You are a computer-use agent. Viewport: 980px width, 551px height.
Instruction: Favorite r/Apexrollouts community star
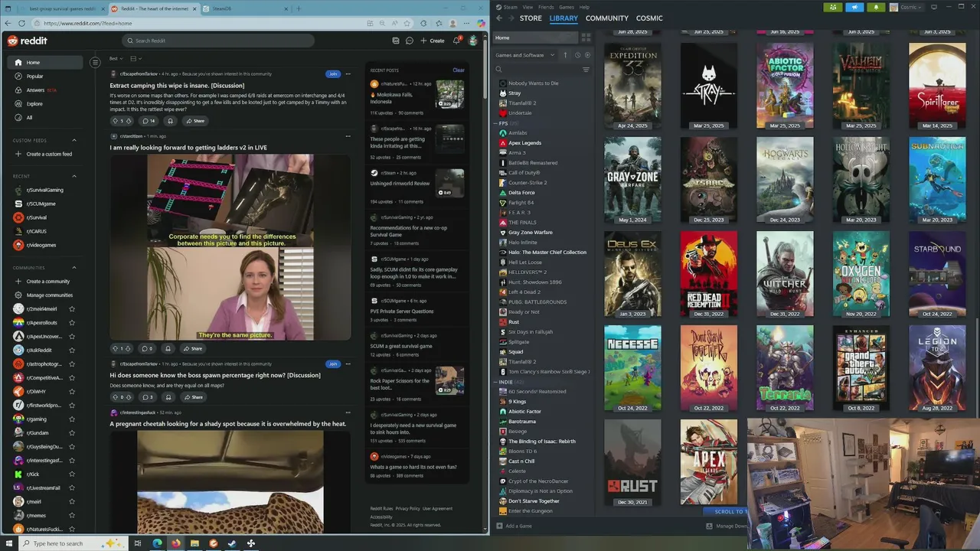point(72,323)
